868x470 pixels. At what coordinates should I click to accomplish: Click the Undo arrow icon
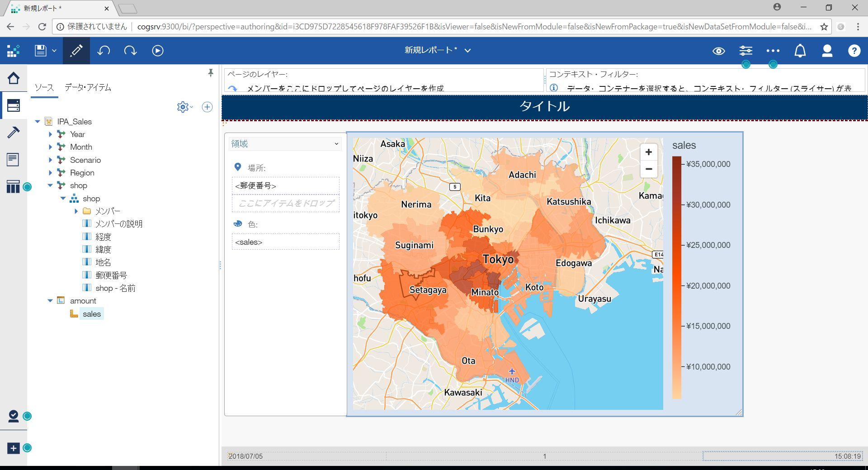[x=104, y=51]
